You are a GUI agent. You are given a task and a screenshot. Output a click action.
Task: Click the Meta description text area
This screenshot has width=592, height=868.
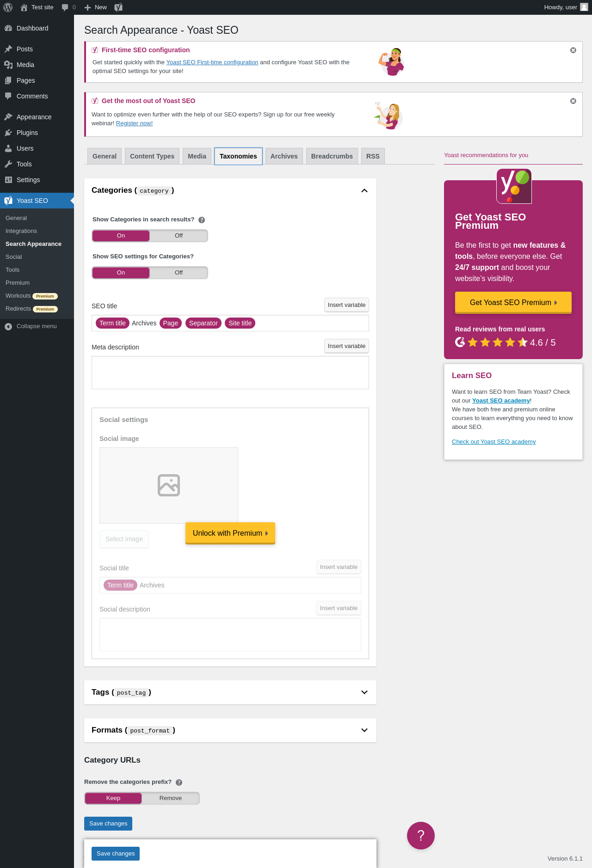[x=230, y=373]
